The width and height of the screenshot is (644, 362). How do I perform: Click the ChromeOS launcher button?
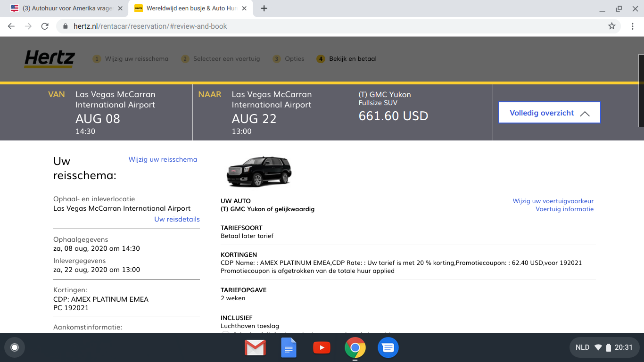click(15, 348)
